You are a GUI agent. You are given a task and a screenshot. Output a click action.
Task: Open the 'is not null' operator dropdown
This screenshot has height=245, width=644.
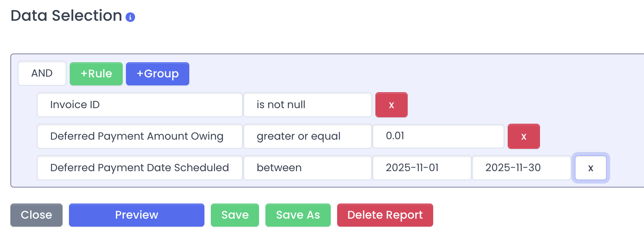click(x=307, y=105)
